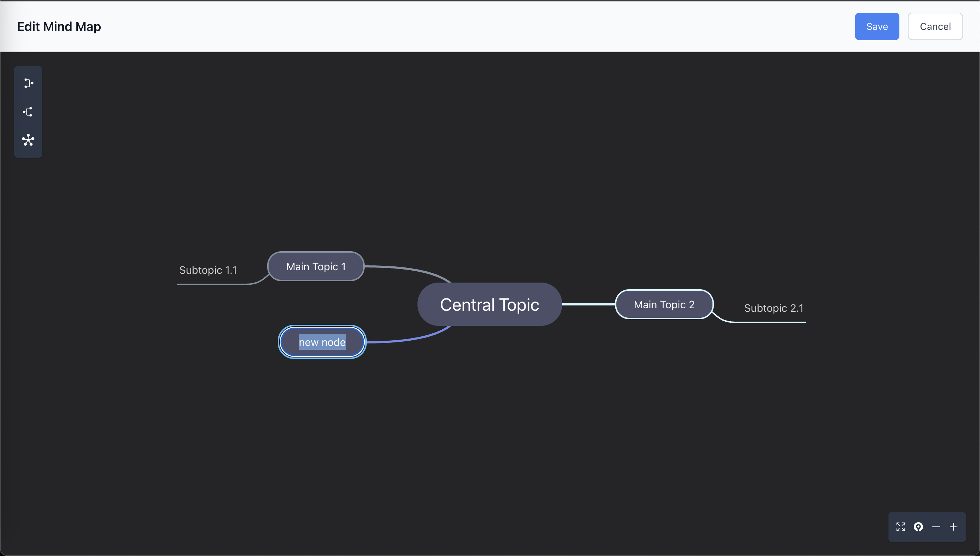This screenshot has width=980, height=556.
Task: Click the Subtopic 1.1 node
Action: [x=208, y=270]
